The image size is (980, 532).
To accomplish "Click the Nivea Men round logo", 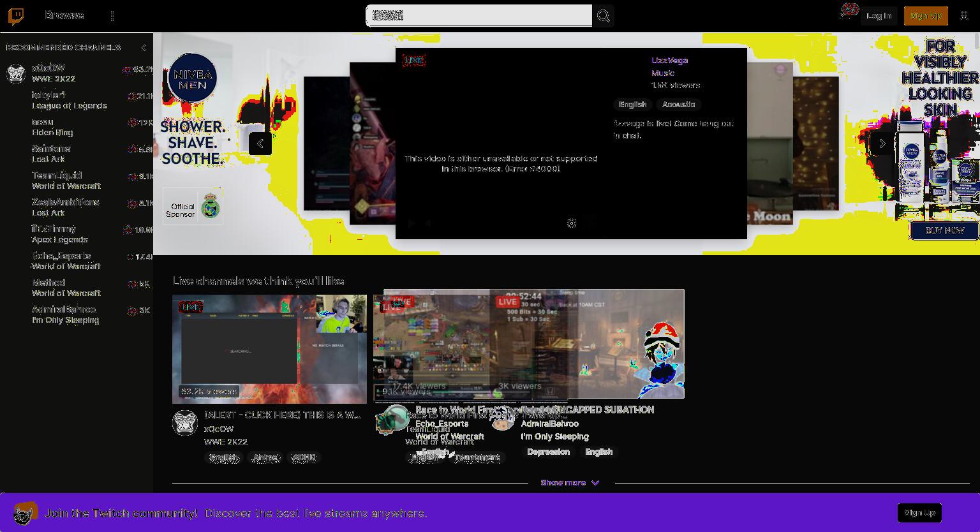I will 193,78.
